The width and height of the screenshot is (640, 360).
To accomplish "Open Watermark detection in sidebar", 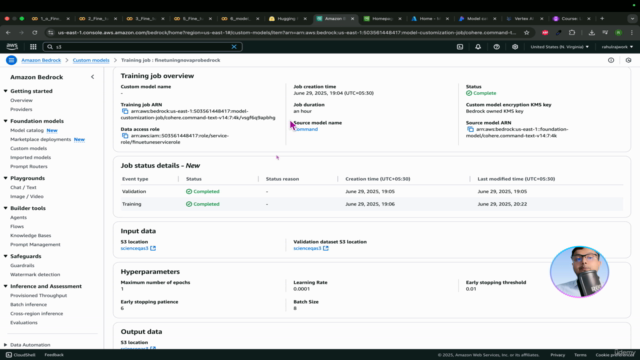I will tap(35, 274).
